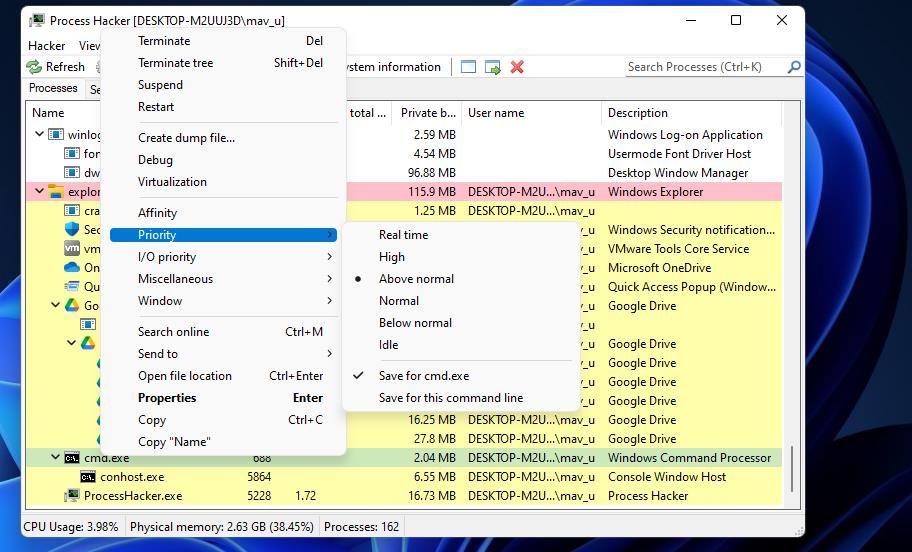Click the ProcessHacker.exe process icon

pyautogui.click(x=72, y=496)
